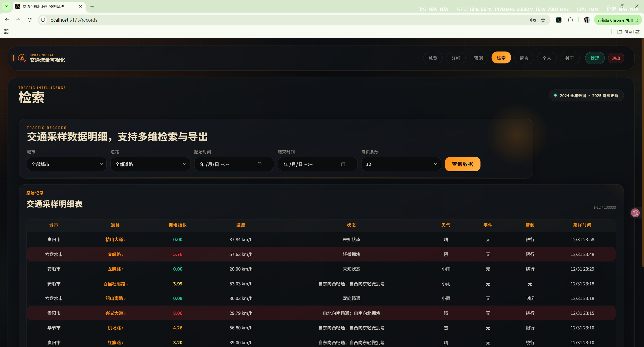This screenshot has width=644, height=347.
Task: Expand the 全部城市 city dropdown
Action: (x=67, y=164)
